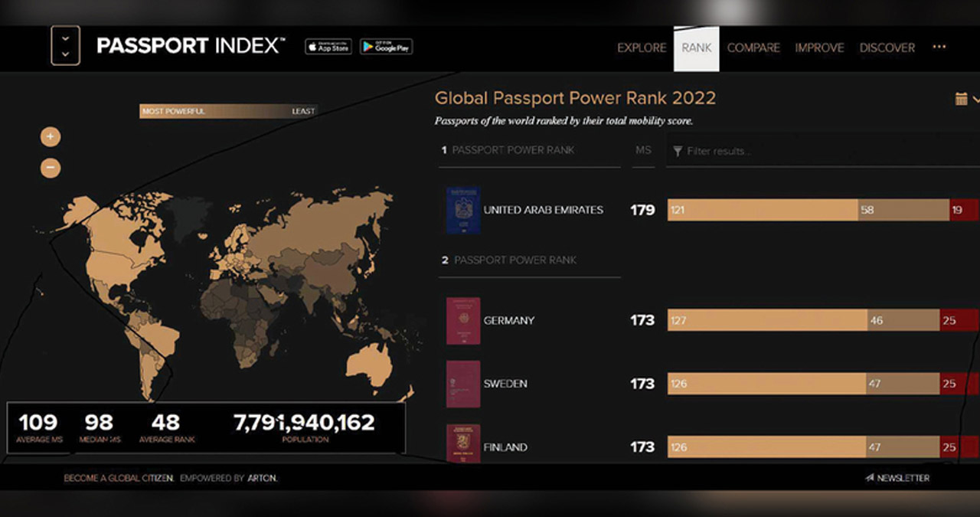
Task: Click UAE's visa-free bar segment showing 121
Action: (763, 210)
